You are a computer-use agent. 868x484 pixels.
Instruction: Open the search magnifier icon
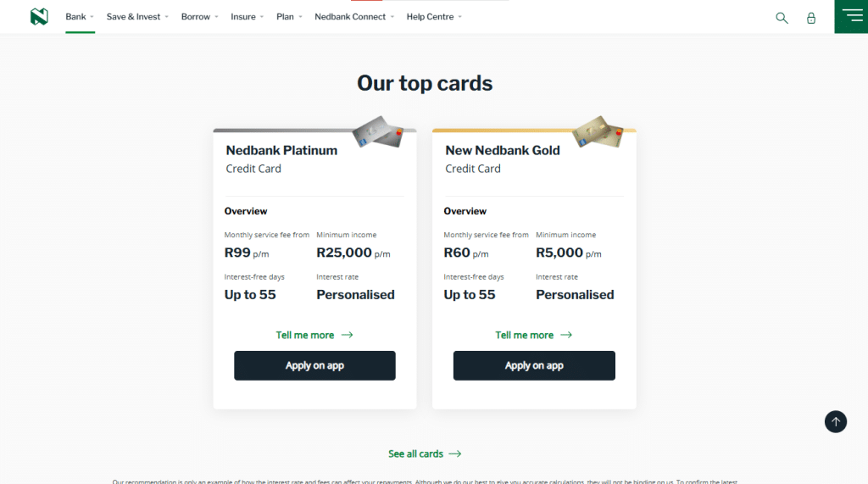click(x=782, y=18)
